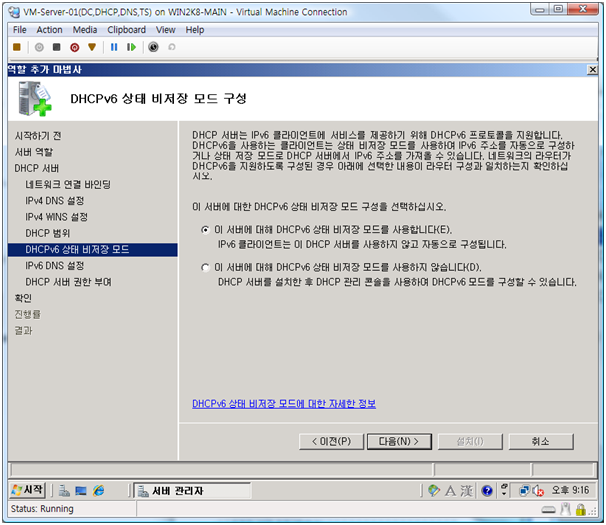Click the green Reset/resume toolbar icon

[x=131, y=47]
